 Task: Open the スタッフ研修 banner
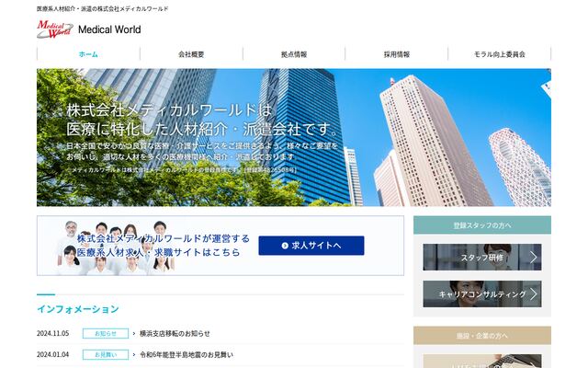(481, 258)
